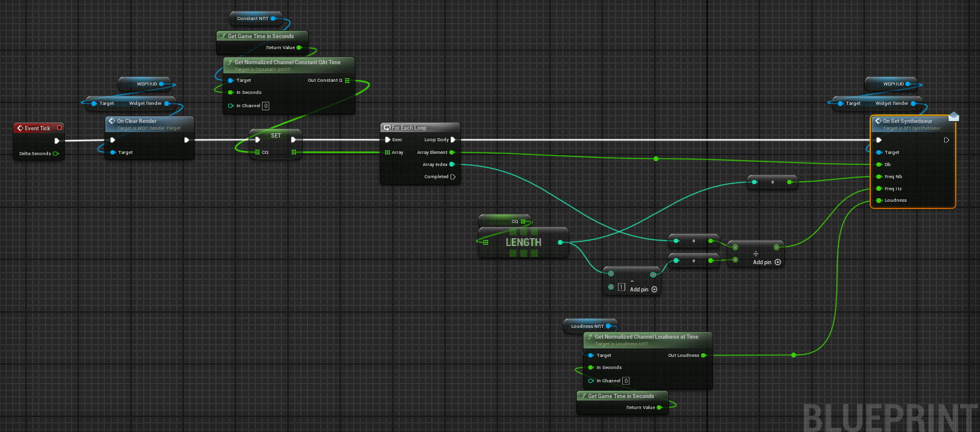Select the reroute node on the Out Loudness wire
The width and height of the screenshot is (980, 432).
click(794, 355)
